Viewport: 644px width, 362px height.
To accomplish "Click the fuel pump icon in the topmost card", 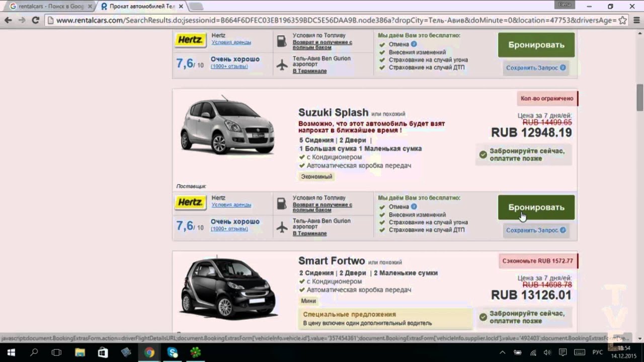I will coord(282,41).
